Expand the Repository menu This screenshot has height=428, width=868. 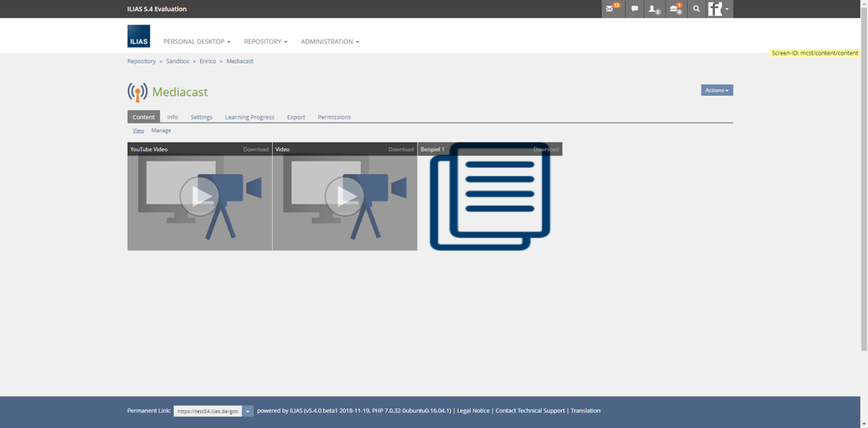coord(266,41)
